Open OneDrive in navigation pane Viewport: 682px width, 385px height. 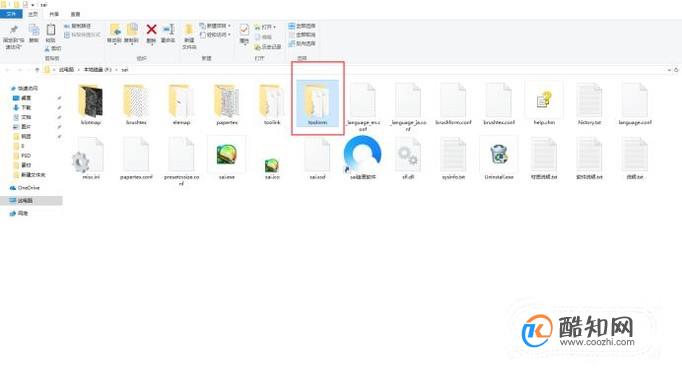pos(25,188)
